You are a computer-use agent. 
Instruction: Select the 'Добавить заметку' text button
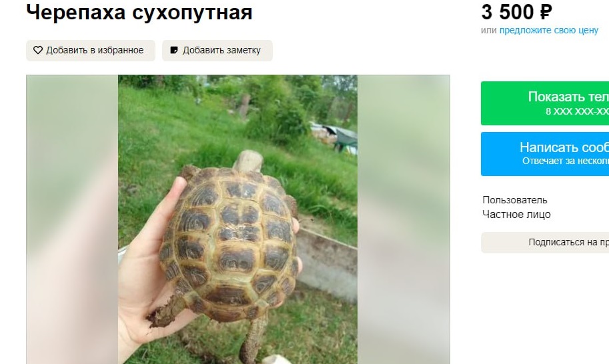click(x=217, y=51)
